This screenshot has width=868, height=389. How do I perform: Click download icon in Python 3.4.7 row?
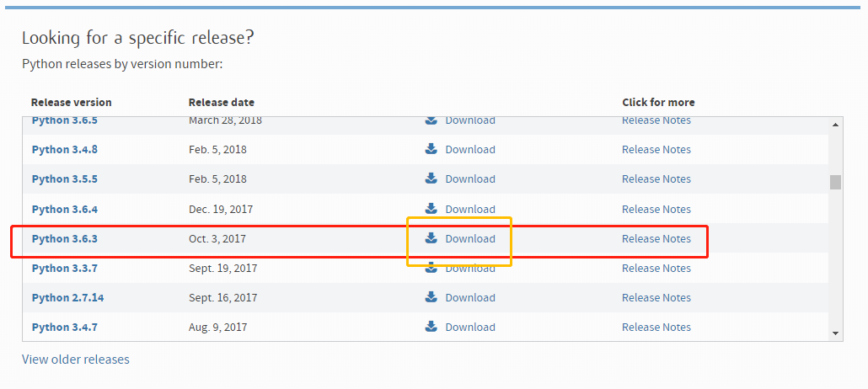pos(431,327)
